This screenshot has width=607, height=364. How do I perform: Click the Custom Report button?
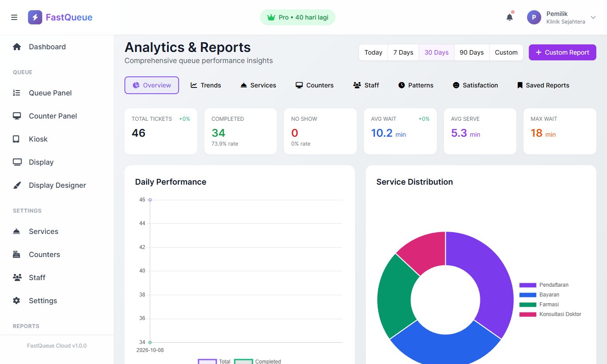click(x=563, y=52)
